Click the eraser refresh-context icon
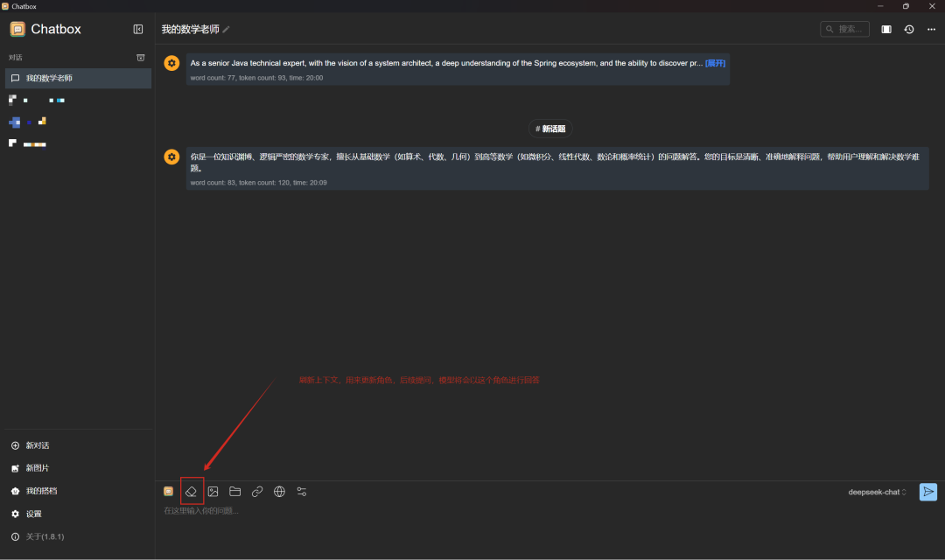The image size is (945, 560). tap(191, 492)
